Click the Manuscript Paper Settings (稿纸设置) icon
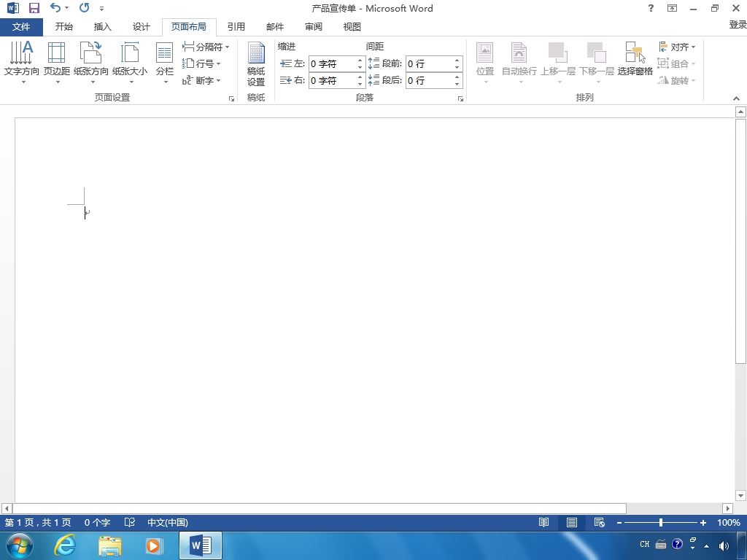The width and height of the screenshot is (747, 560). tap(256, 63)
